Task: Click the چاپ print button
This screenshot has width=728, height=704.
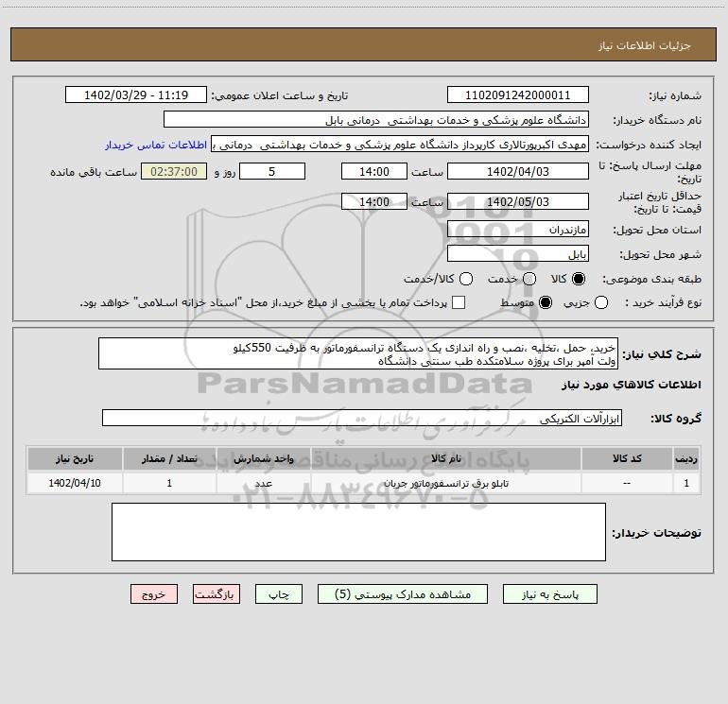Action: 279,594
